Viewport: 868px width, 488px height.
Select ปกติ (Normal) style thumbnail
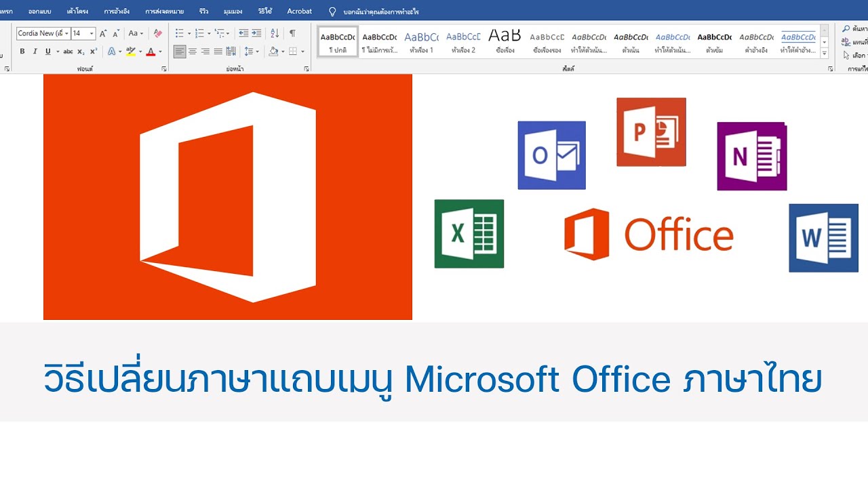338,43
